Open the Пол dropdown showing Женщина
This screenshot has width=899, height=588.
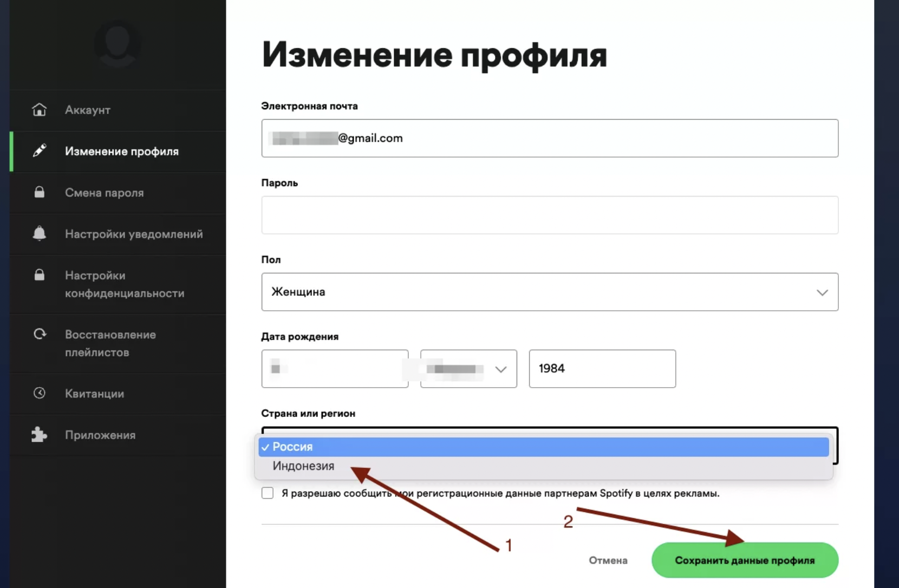(550, 292)
